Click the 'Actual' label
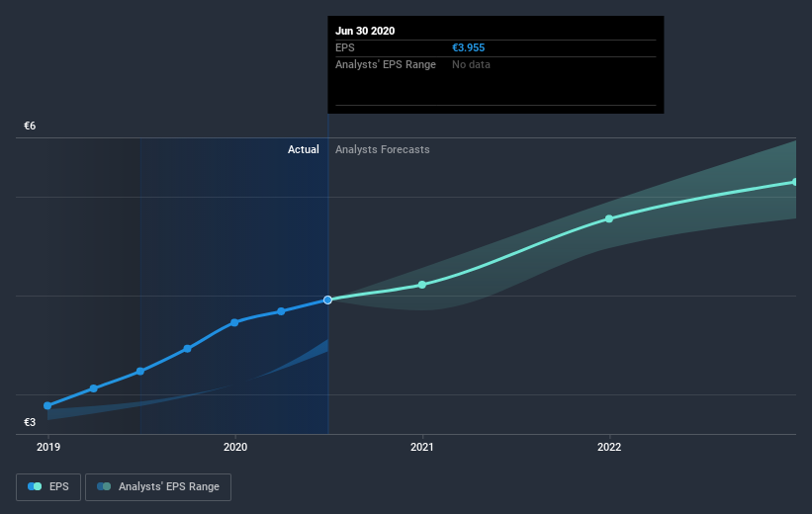This screenshot has width=812, height=514. point(304,149)
